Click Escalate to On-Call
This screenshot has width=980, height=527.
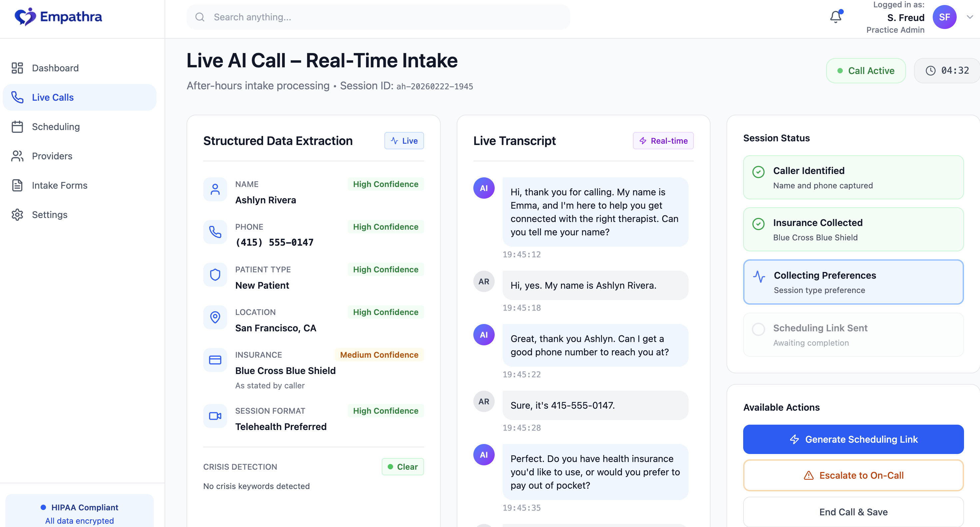tap(853, 475)
